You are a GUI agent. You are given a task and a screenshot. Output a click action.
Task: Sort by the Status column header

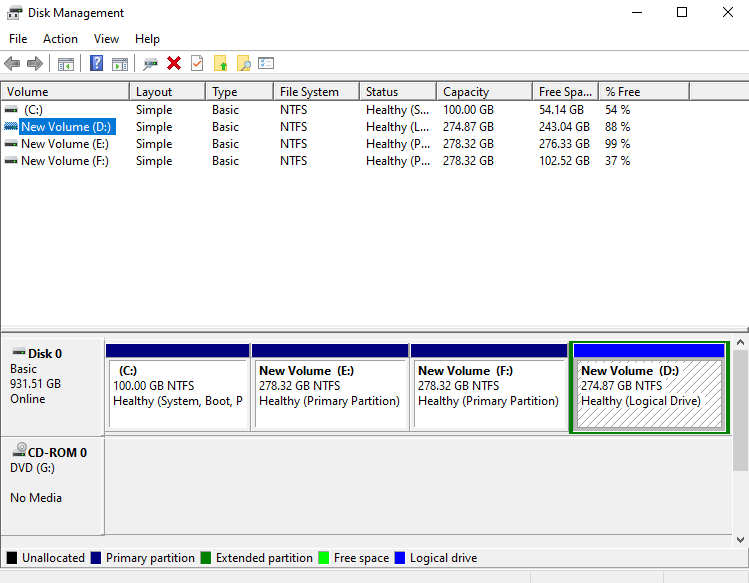[x=398, y=92]
